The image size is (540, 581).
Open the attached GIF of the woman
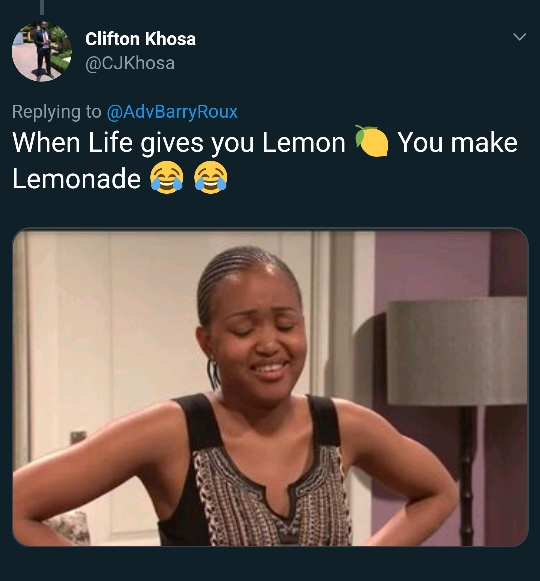coord(270,387)
